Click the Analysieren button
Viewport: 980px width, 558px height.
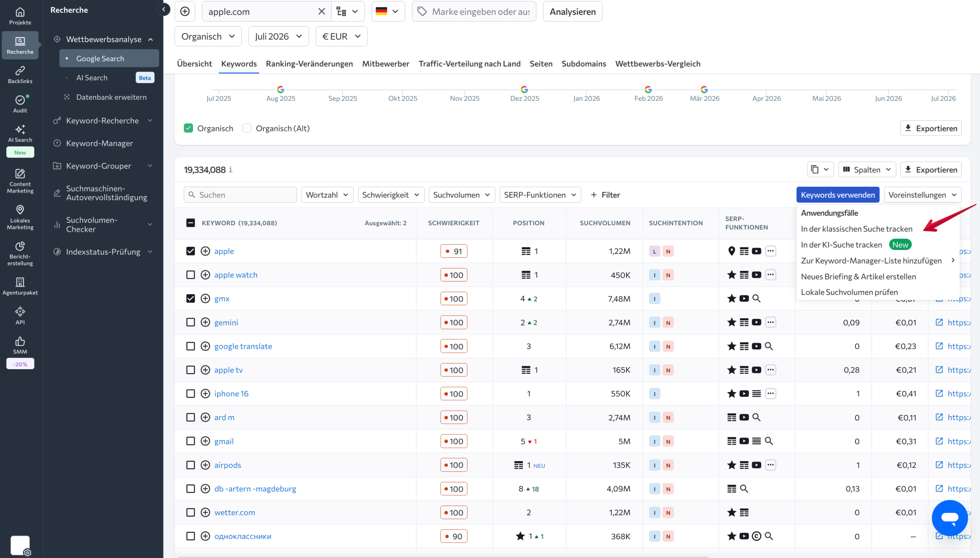(x=572, y=11)
